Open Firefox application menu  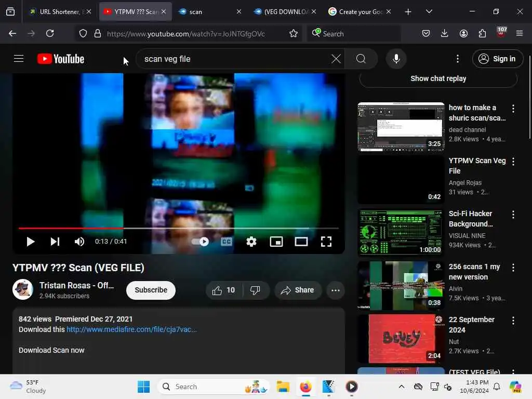(x=520, y=33)
